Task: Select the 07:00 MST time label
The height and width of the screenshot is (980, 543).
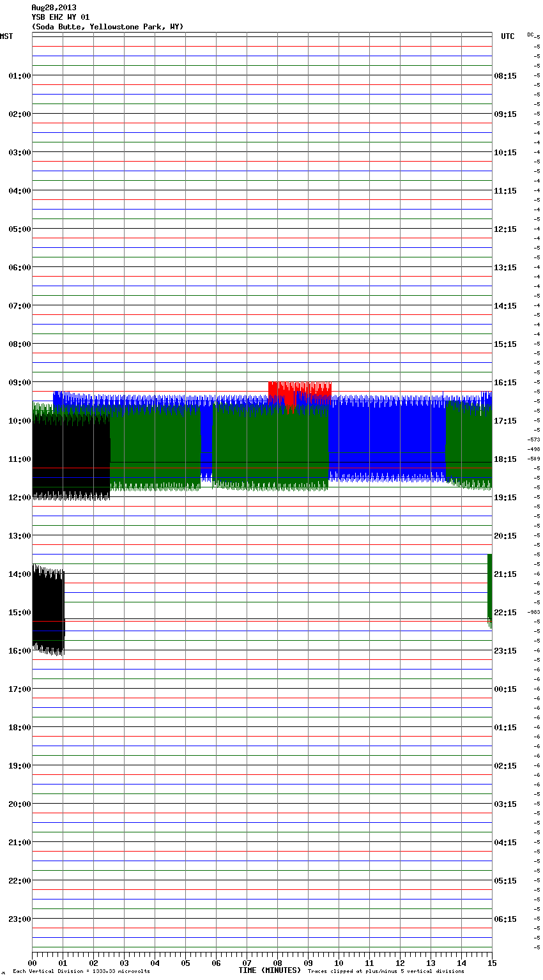Action: click(19, 306)
